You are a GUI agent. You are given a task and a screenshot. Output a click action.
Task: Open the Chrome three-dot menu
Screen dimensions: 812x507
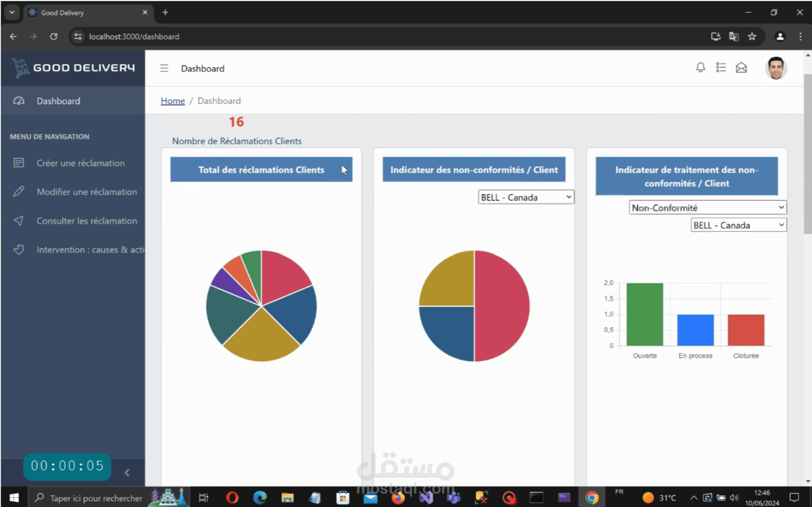(800, 36)
